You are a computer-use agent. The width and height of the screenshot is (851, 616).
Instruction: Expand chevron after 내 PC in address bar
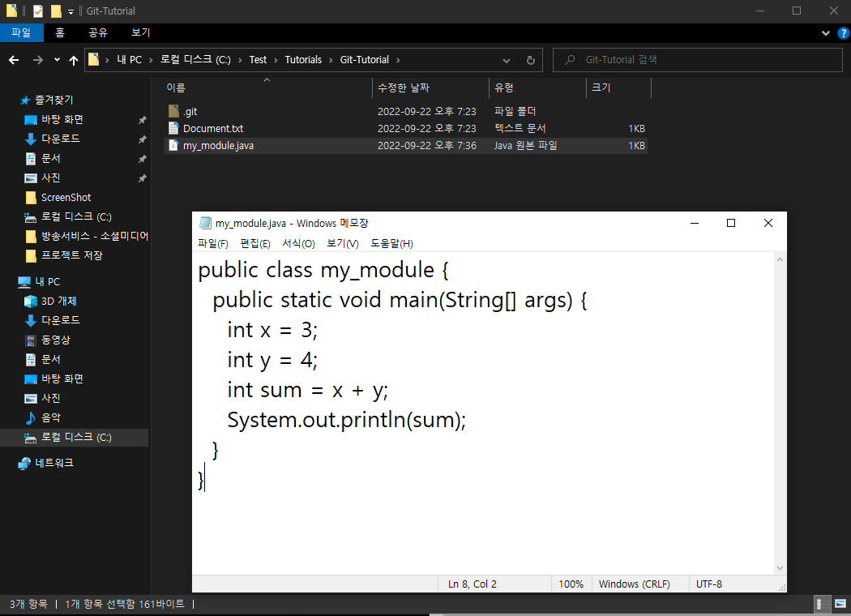151,60
